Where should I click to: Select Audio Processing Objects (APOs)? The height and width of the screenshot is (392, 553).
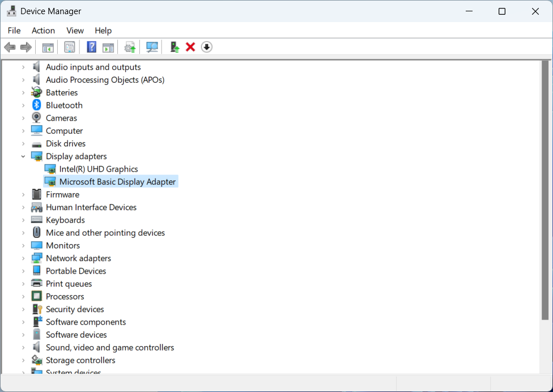click(x=105, y=80)
